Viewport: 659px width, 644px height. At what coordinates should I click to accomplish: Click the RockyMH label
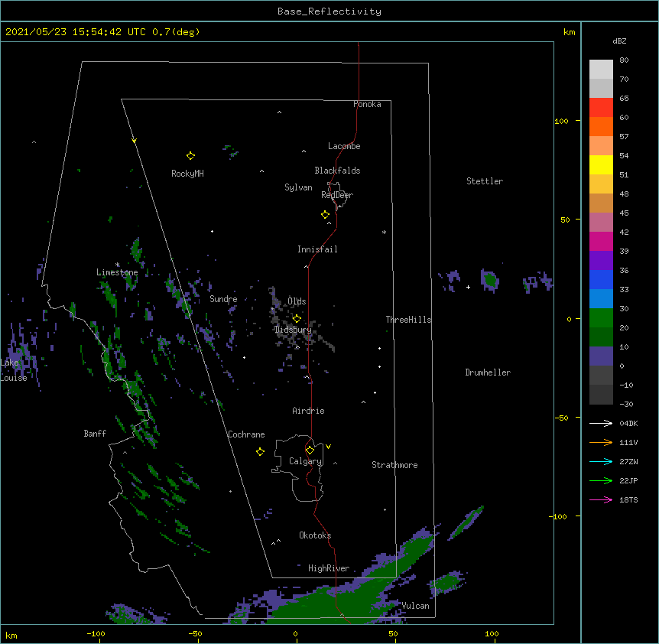tap(187, 174)
